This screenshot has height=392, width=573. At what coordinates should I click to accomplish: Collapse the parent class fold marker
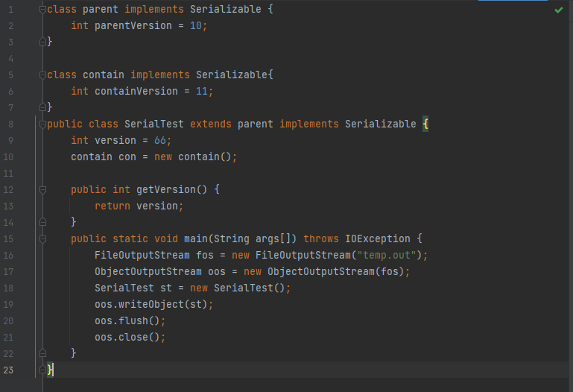43,10
